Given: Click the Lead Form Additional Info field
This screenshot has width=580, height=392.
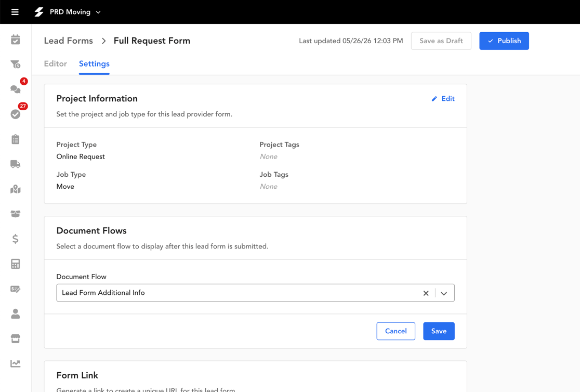Looking at the screenshot, I should (x=255, y=293).
